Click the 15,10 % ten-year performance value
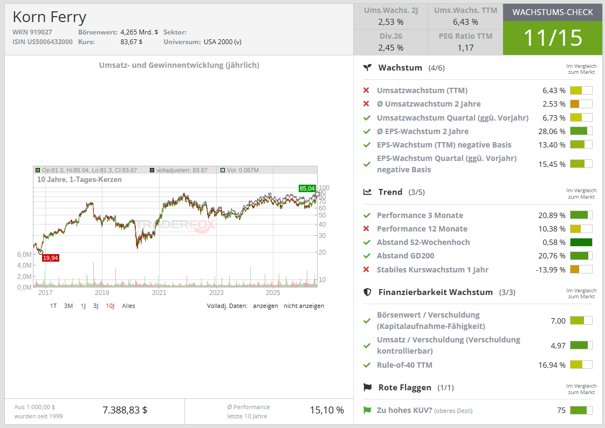Viewport: 605px width, 428px height. (327, 410)
